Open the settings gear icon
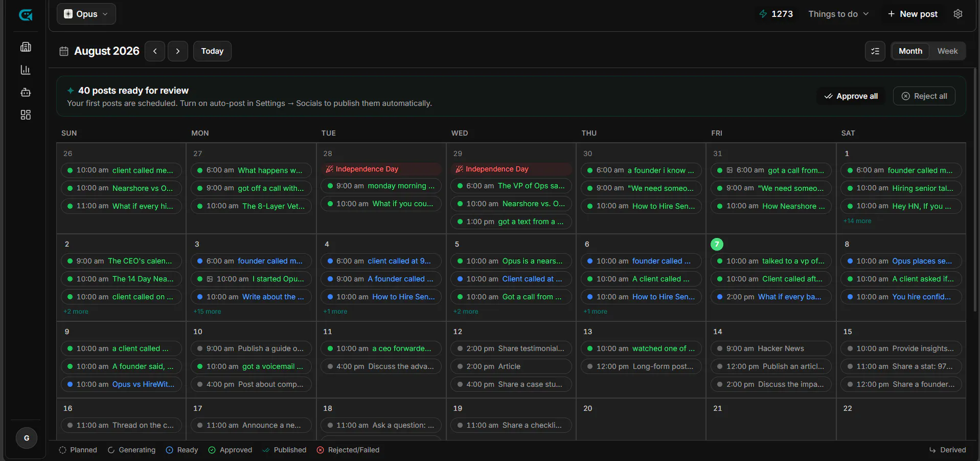The height and width of the screenshot is (461, 980). click(958, 14)
